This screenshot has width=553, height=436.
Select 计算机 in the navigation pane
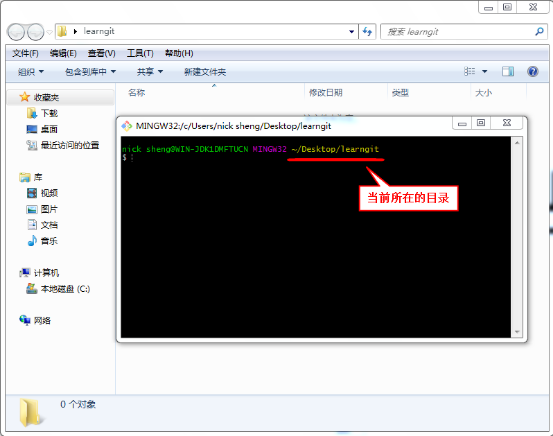[46, 273]
